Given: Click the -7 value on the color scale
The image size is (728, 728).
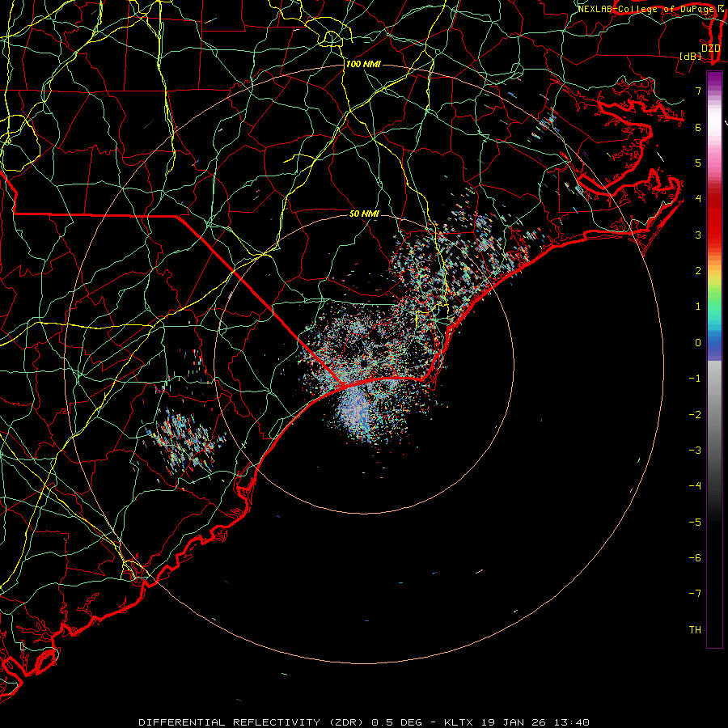Looking at the screenshot, I should pyautogui.click(x=695, y=594).
